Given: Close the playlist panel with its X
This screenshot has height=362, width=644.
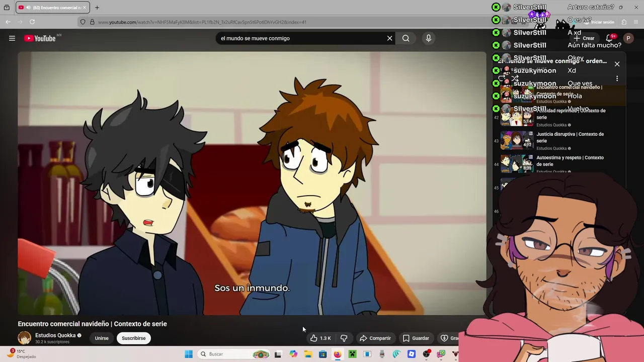Looking at the screenshot, I should click(617, 64).
